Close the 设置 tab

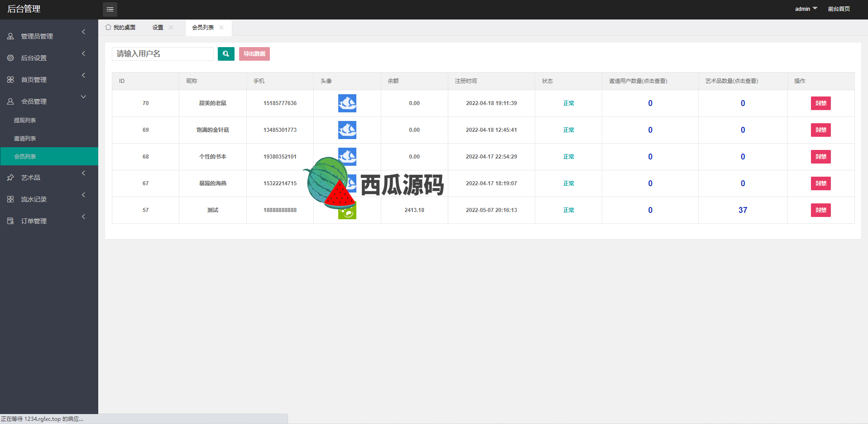point(171,28)
